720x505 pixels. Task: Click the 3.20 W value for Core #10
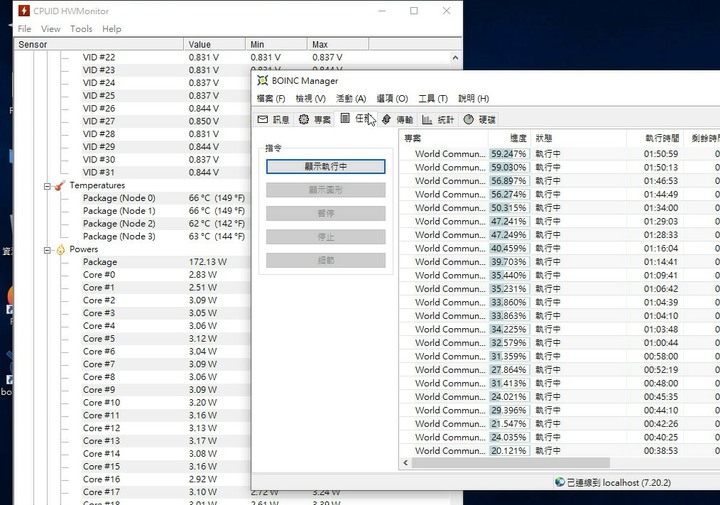pos(202,402)
